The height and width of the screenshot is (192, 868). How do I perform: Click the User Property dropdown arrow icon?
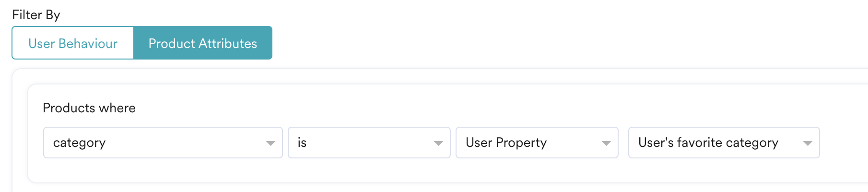tap(606, 143)
